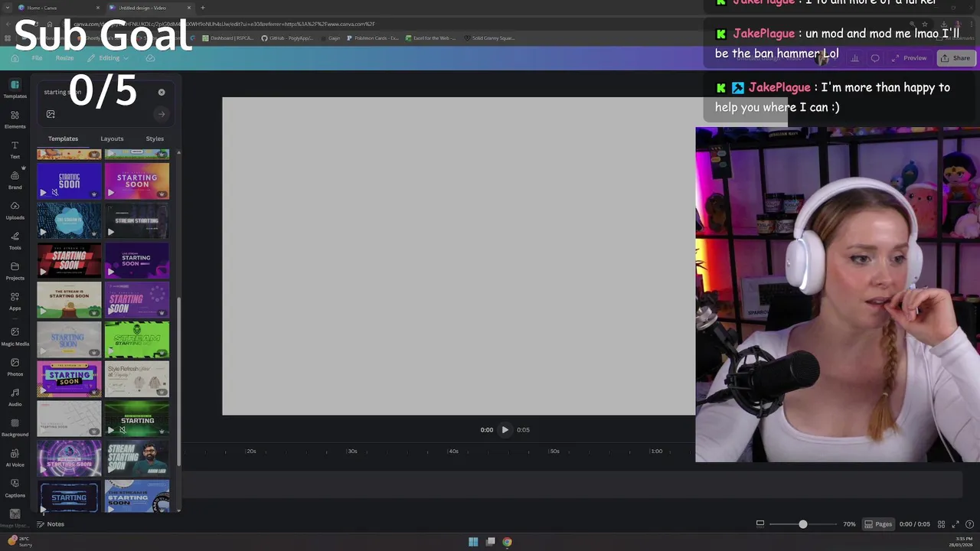Viewport: 980px width, 551px height.
Task: Click the 50s mark on timeline
Action: click(554, 452)
